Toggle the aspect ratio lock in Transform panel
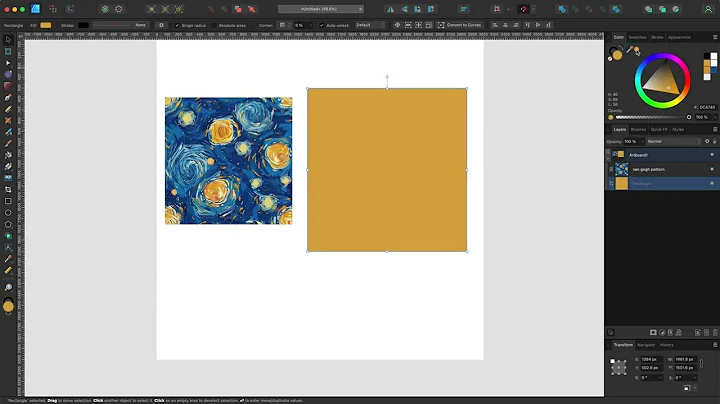720x404 pixels. click(x=701, y=364)
